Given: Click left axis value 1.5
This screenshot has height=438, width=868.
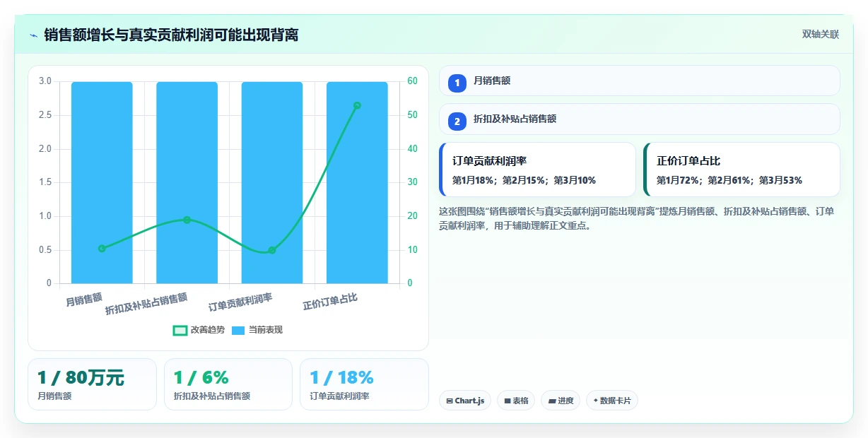Looking at the screenshot, I should click(45, 182).
